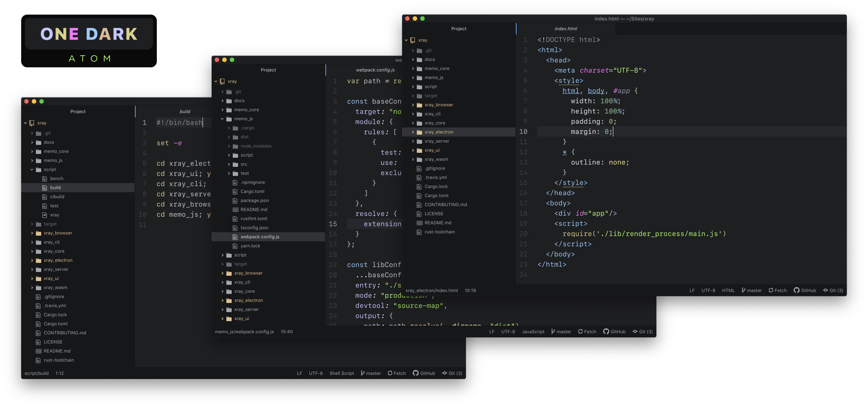868x407 pixels.
Task: Click README.md book icon in index.html window
Action: click(419, 223)
